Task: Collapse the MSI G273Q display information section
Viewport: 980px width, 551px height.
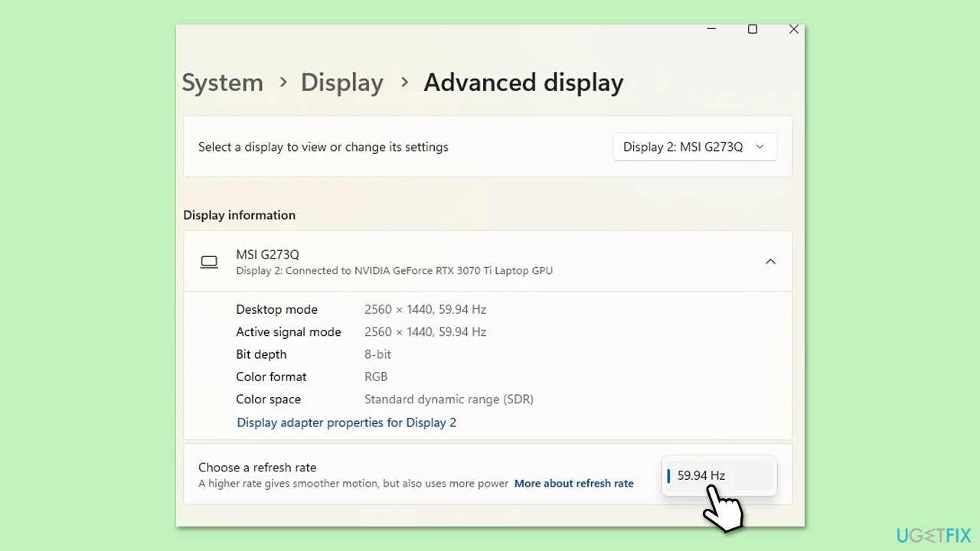Action: [x=770, y=262]
